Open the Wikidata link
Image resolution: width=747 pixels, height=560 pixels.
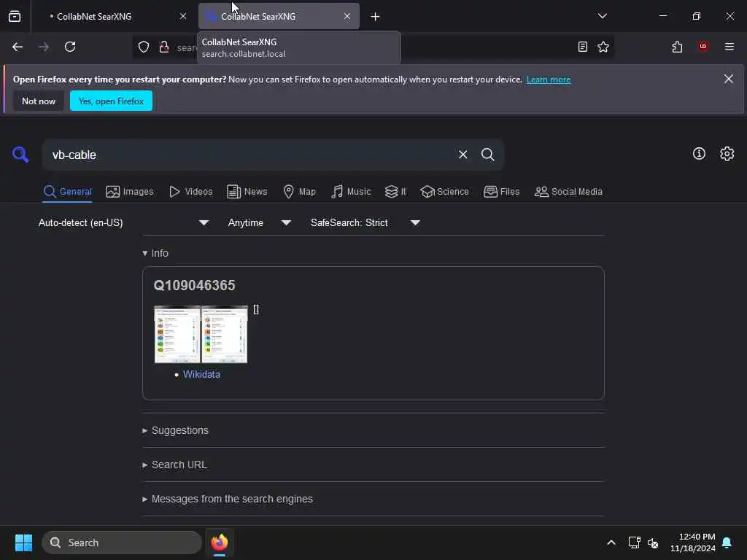point(201,375)
